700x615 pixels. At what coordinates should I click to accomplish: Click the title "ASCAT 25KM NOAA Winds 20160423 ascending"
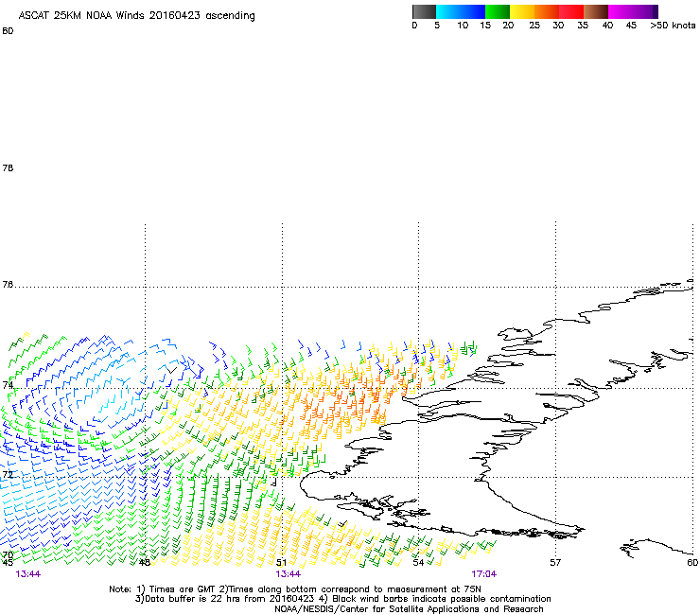[136, 16]
